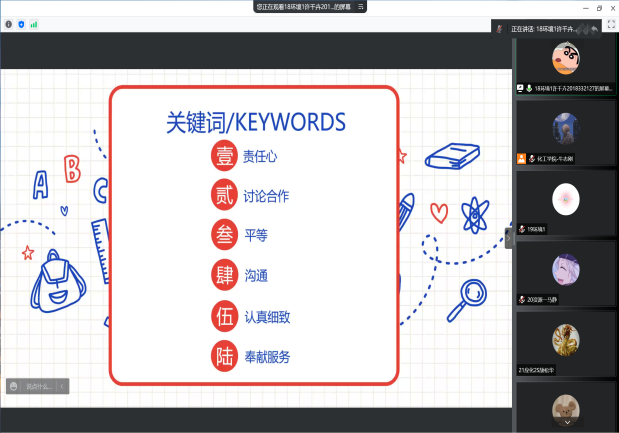Click the screen-sharing icon on presenter tile

[x=520, y=88]
